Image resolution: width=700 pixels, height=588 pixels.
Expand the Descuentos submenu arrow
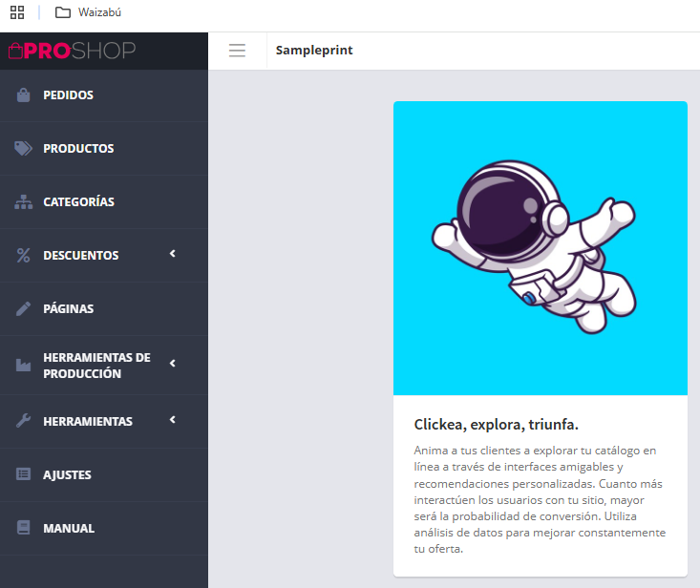[173, 254]
